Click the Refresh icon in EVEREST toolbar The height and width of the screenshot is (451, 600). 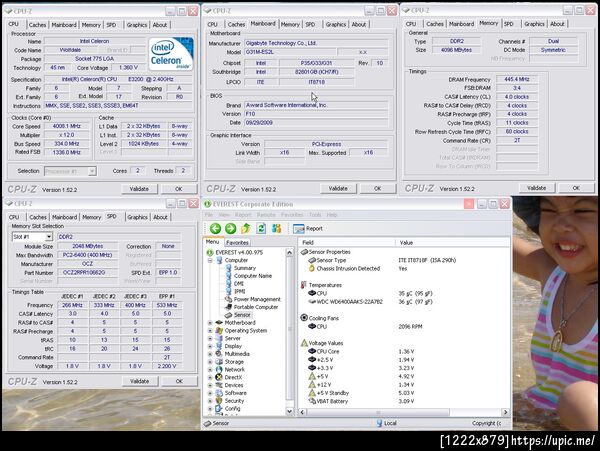(x=261, y=229)
